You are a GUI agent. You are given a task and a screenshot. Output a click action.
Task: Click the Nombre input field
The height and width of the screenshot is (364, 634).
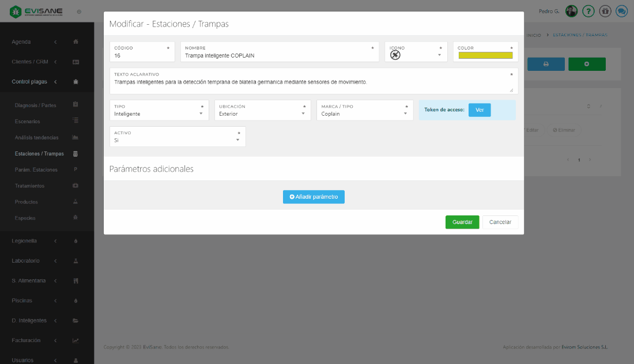pyautogui.click(x=279, y=56)
